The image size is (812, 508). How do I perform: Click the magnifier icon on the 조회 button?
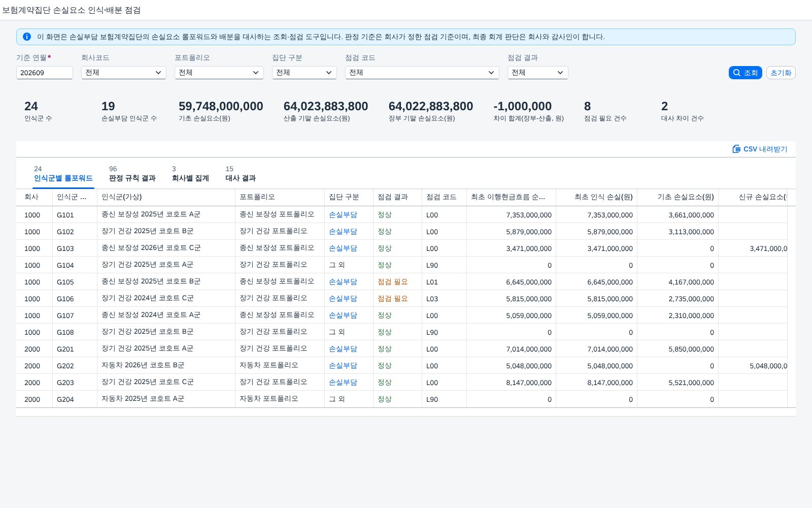[737, 73]
